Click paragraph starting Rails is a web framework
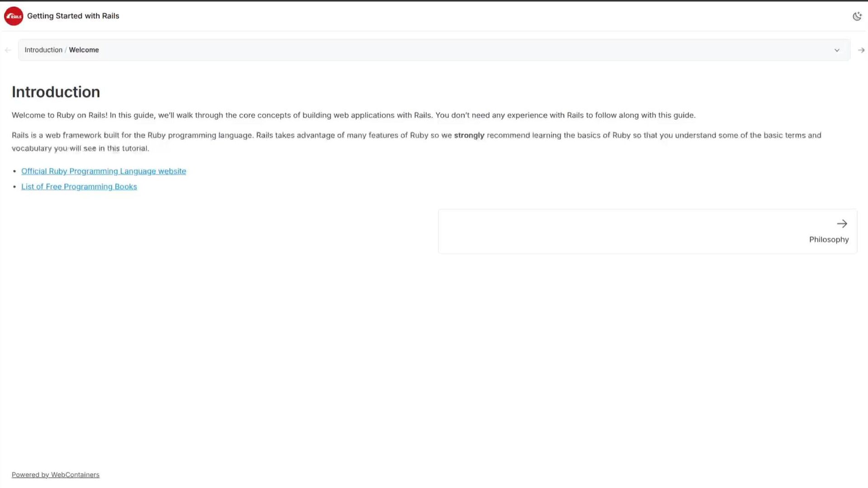The image size is (868, 488). tap(226, 135)
